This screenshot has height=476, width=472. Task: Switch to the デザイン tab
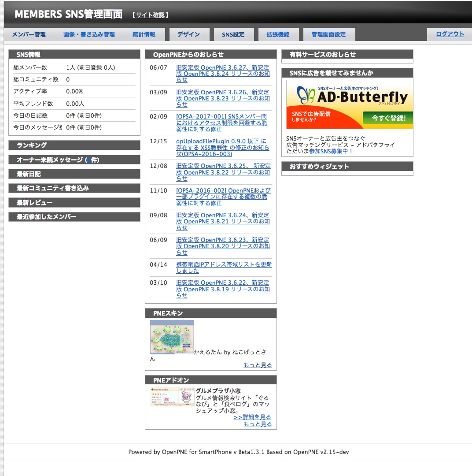click(x=189, y=34)
